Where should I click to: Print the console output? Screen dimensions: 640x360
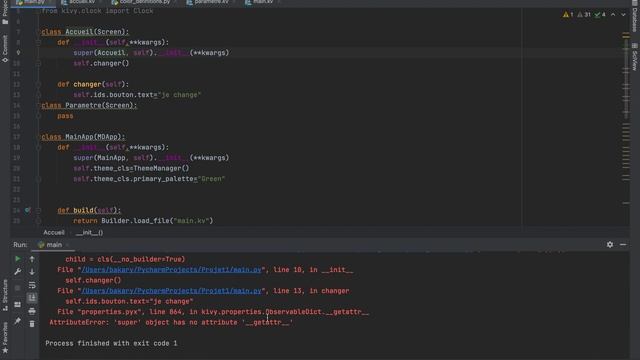coord(32,311)
